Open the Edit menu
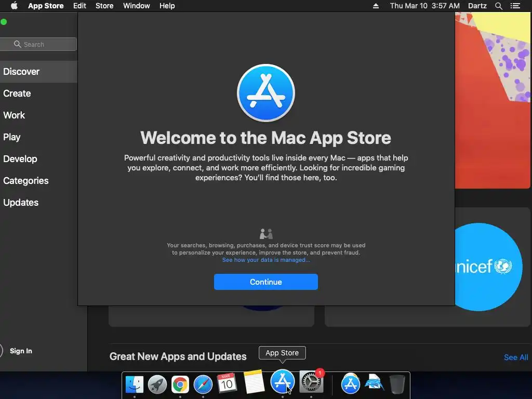The image size is (532, 399). pos(79,6)
